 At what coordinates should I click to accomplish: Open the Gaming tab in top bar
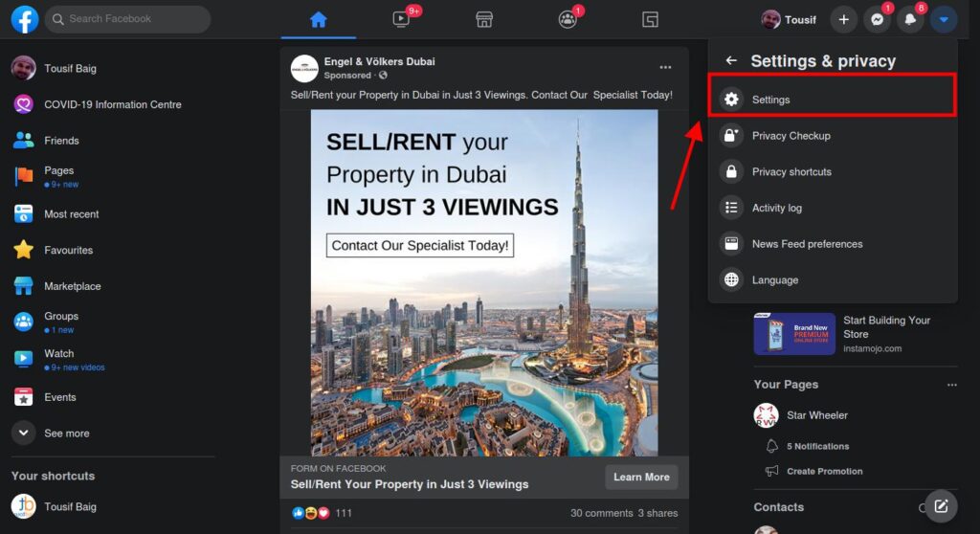point(650,19)
